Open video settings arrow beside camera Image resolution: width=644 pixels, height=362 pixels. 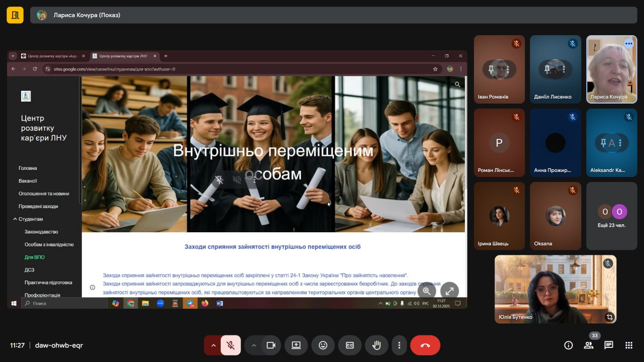[x=254, y=345]
